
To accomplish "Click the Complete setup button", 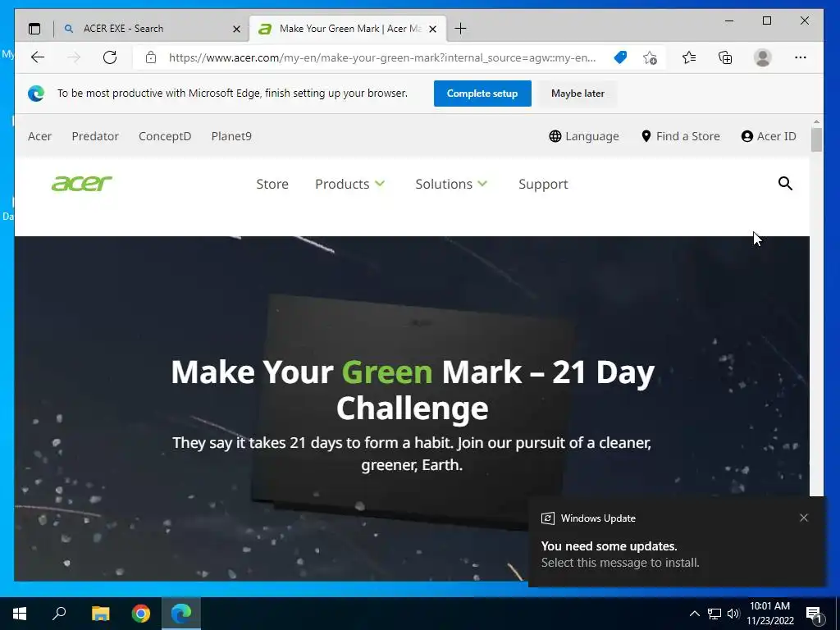I will tap(482, 94).
